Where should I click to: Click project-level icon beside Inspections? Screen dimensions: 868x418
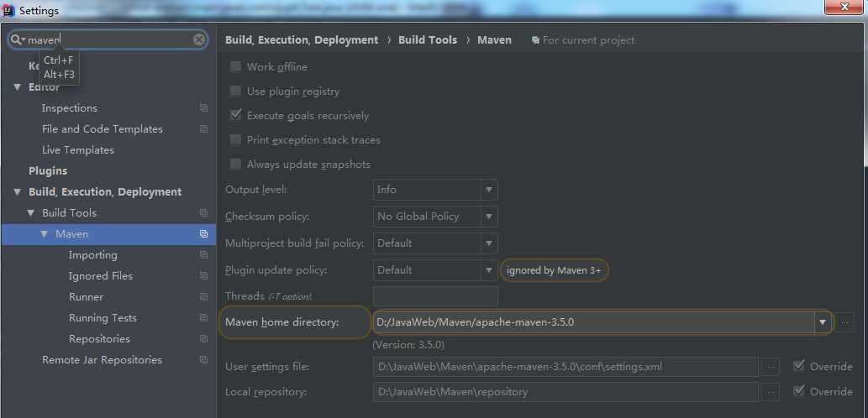[x=203, y=108]
